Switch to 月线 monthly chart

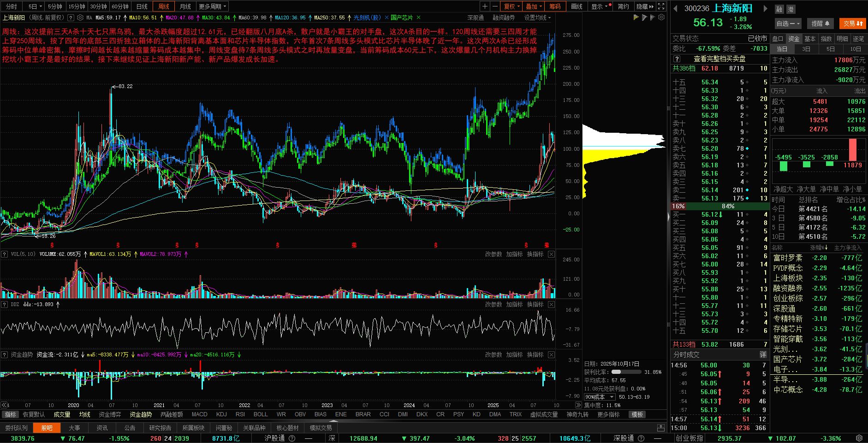click(185, 6)
